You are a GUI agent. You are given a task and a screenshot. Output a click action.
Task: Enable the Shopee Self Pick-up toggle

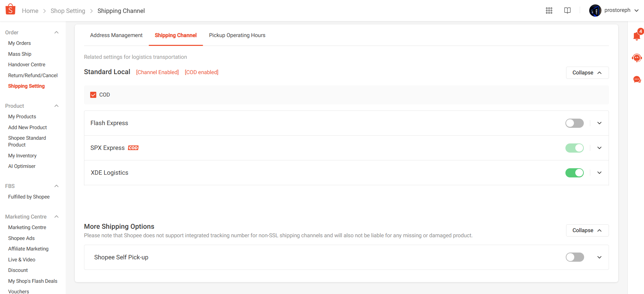(575, 257)
